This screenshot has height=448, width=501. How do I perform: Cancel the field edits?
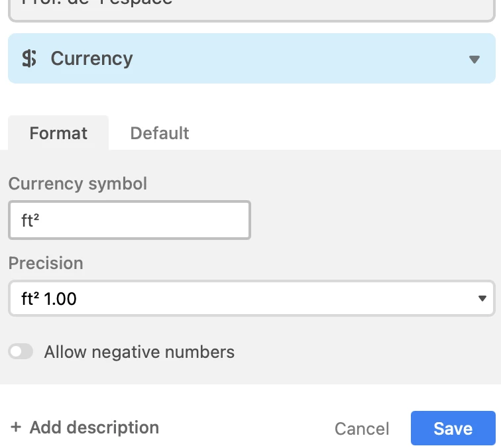(362, 429)
